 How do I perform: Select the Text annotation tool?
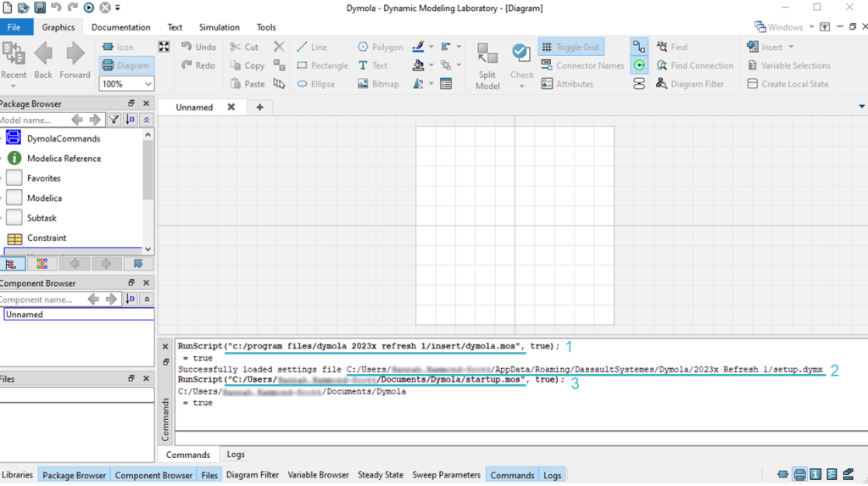coord(373,65)
